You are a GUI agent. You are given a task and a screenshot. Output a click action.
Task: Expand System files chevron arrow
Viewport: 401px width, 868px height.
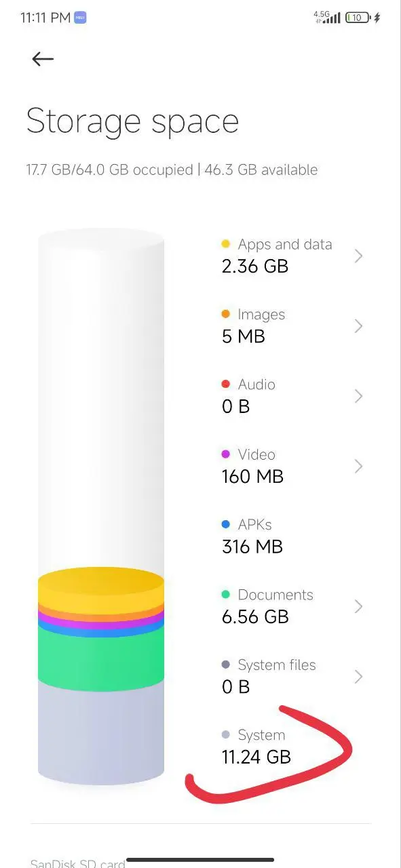tap(359, 677)
